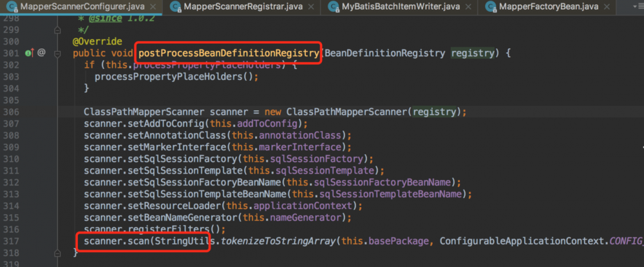Collapse the postProcessBeanDefinitionRegistry method fold marker
Screen dimensions: 644x267
(57, 54)
